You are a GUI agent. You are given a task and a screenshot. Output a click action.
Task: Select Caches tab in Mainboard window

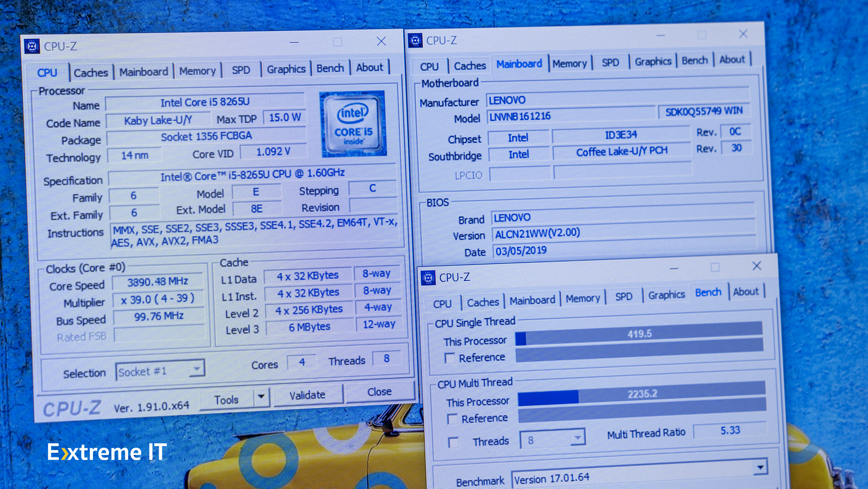(470, 66)
